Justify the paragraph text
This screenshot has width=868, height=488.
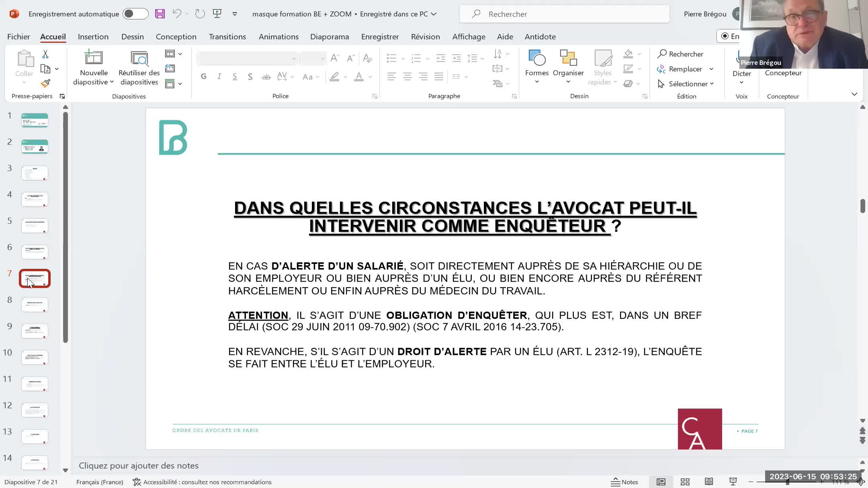click(x=439, y=76)
